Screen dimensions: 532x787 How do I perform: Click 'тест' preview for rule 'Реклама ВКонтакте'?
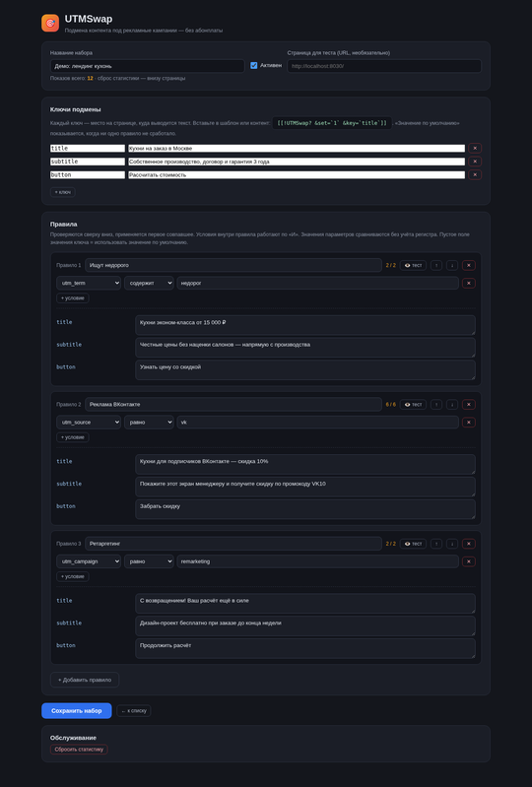413,405
